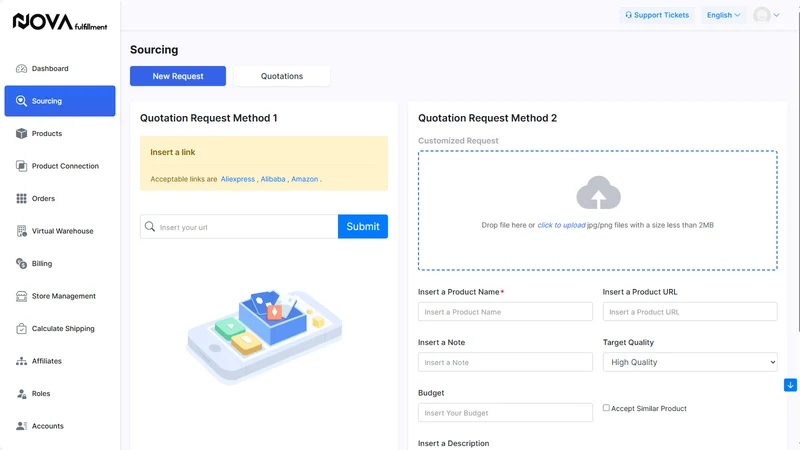Image resolution: width=800 pixels, height=450 pixels.
Task: Click the blue scroll-down arrow button
Action: click(790, 385)
